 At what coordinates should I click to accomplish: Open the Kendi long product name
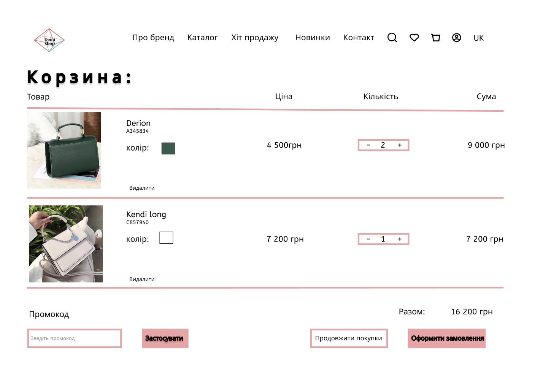pyautogui.click(x=146, y=214)
